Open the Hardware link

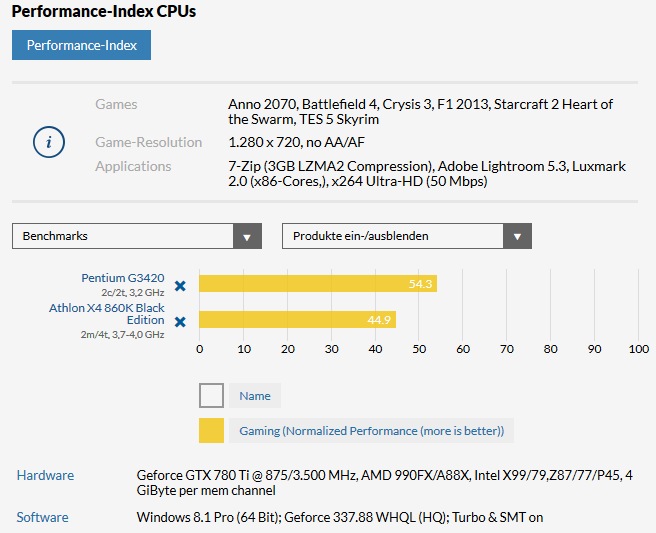point(45,475)
